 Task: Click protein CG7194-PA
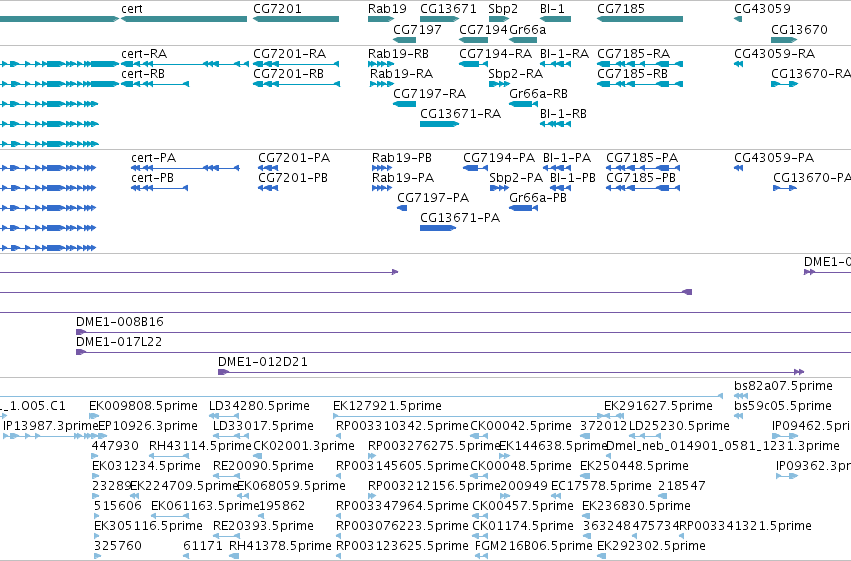click(499, 158)
